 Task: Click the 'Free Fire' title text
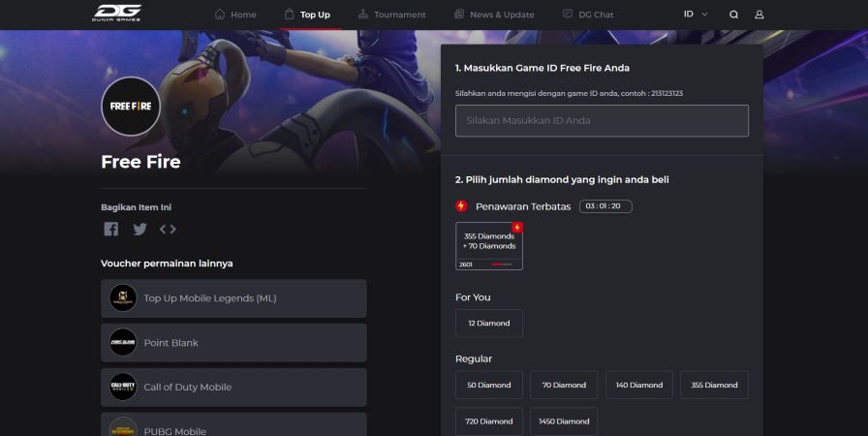coord(140,162)
